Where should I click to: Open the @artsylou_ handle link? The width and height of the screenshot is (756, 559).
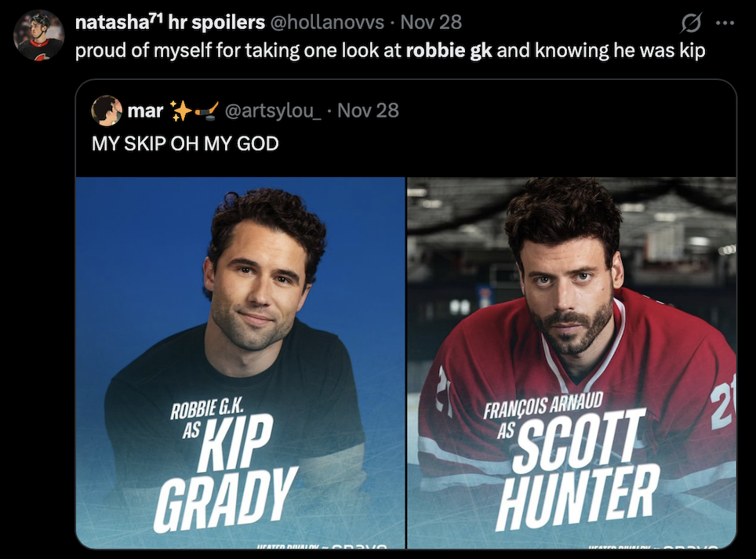tap(273, 111)
